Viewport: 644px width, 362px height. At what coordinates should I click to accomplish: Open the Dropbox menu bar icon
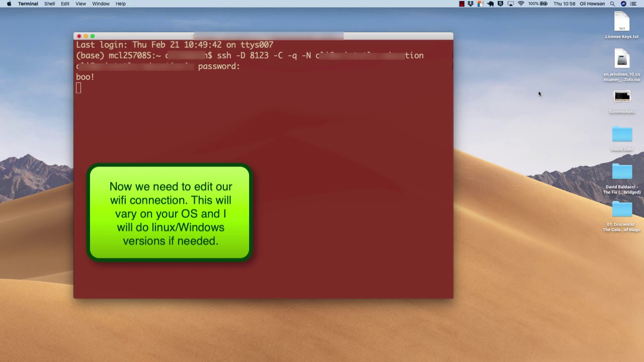click(x=471, y=4)
